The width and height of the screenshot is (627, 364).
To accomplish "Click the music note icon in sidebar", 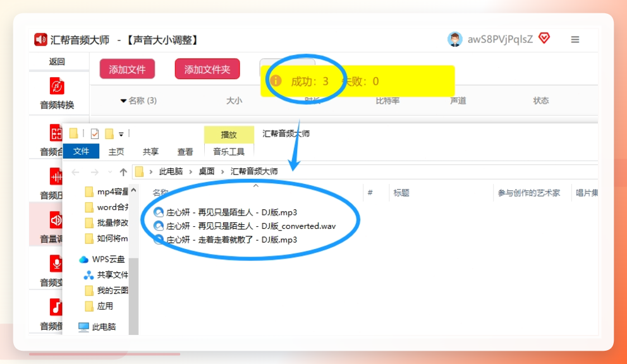I will tap(56, 306).
